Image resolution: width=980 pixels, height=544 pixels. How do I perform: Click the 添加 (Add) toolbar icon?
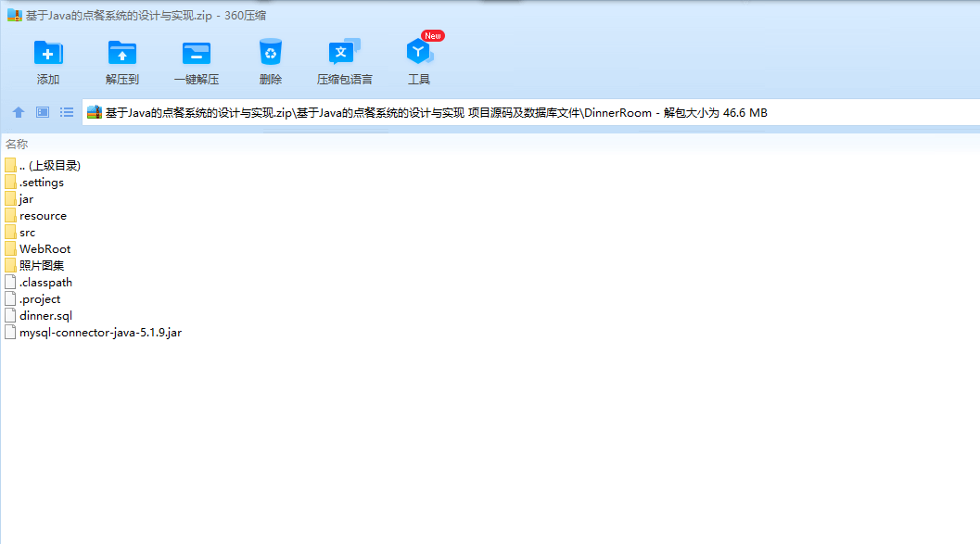tap(48, 53)
